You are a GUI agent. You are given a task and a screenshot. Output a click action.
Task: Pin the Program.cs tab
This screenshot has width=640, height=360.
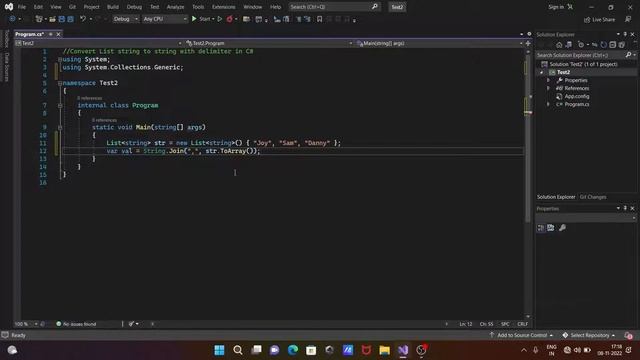(51, 34)
